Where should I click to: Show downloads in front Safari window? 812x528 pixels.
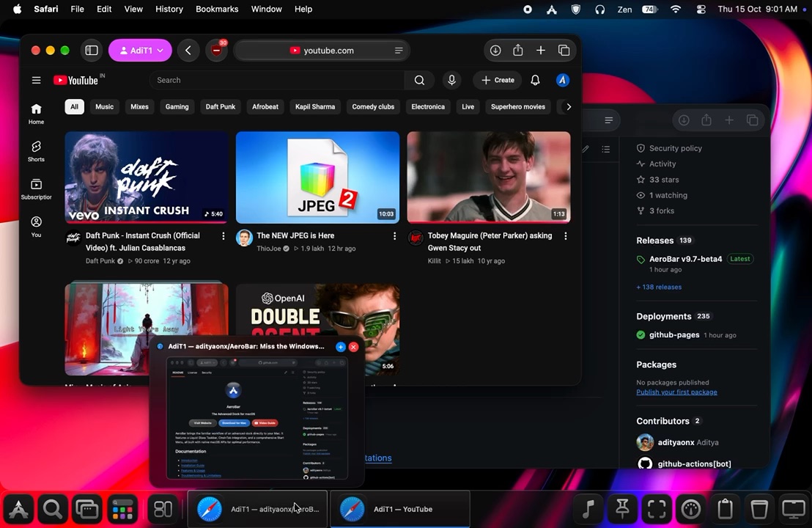[x=495, y=51]
